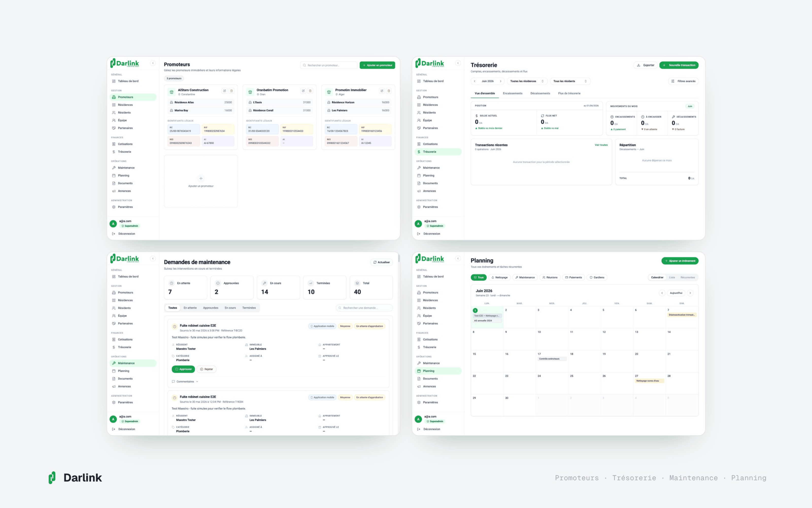This screenshot has width=812, height=508.
Task: Switch Planning to Calendrier view
Action: [657, 278]
